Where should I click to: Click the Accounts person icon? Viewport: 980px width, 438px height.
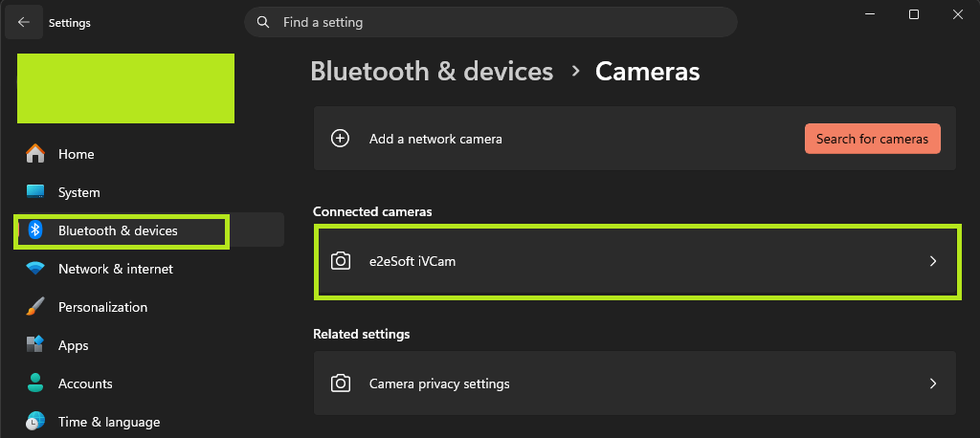click(x=35, y=383)
